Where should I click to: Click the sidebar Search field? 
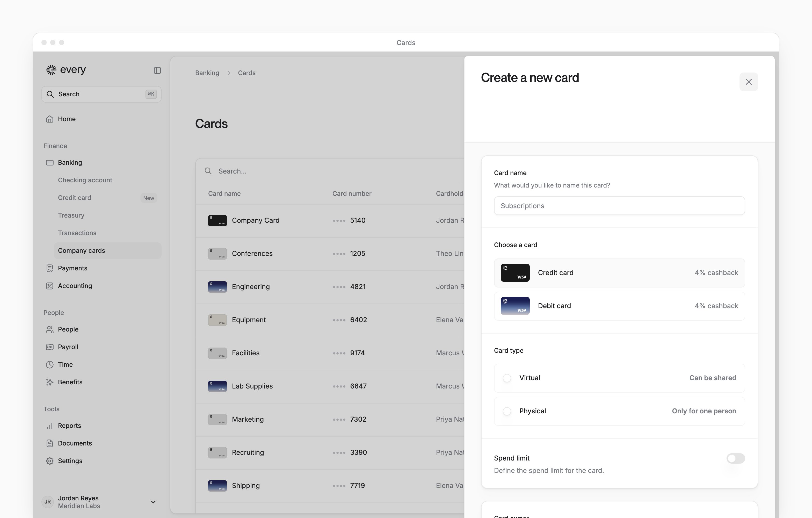(101, 94)
